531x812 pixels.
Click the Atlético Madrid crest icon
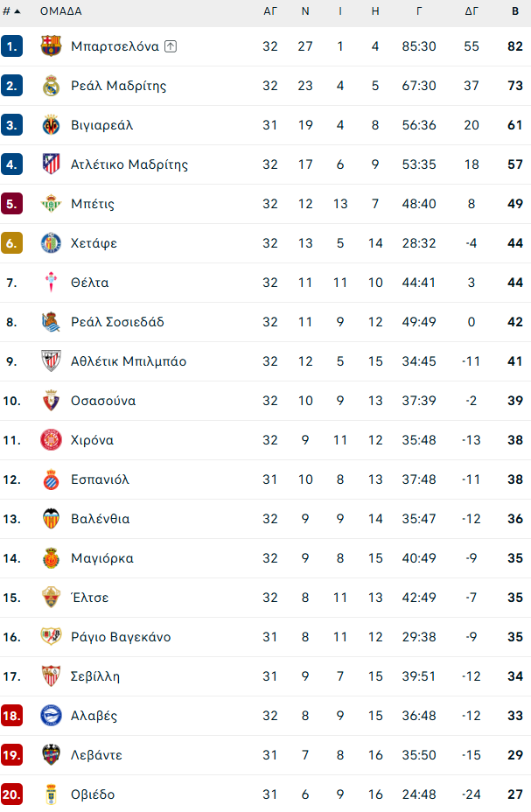coord(52,164)
